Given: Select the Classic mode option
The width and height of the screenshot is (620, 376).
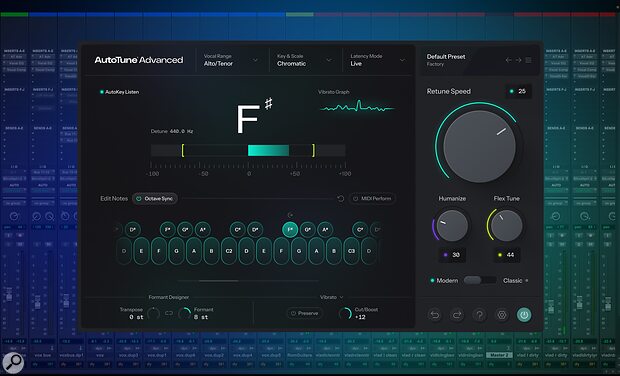Looking at the screenshot, I should coord(516,280).
